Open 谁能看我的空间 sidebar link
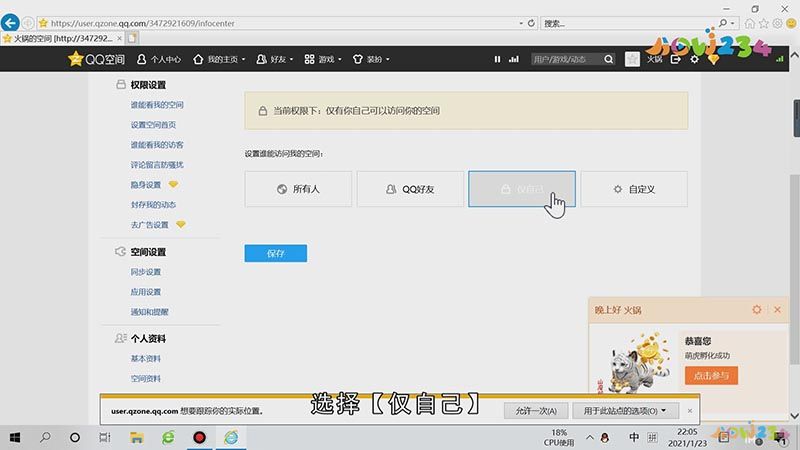This screenshot has height=450, width=800. pos(157,105)
